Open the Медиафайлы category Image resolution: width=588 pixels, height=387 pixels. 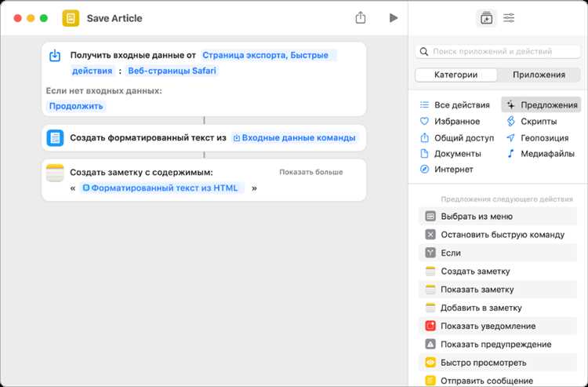tap(540, 154)
